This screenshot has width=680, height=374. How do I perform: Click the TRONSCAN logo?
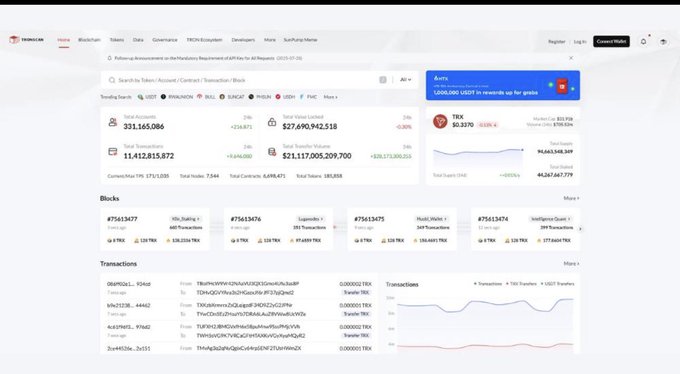(x=26, y=39)
